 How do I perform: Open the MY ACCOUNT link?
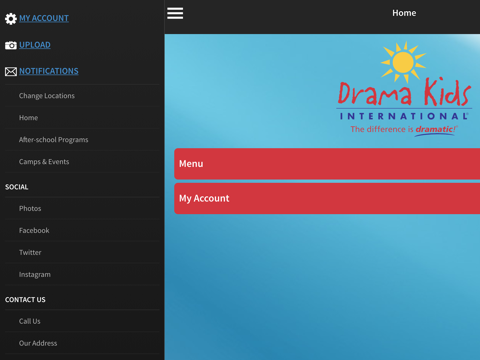[44, 18]
